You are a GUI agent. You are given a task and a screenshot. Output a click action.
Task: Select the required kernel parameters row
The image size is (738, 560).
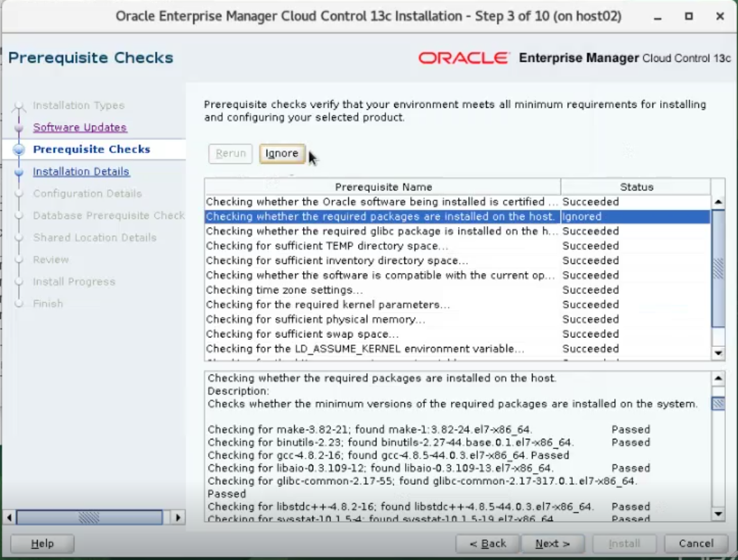point(457,304)
